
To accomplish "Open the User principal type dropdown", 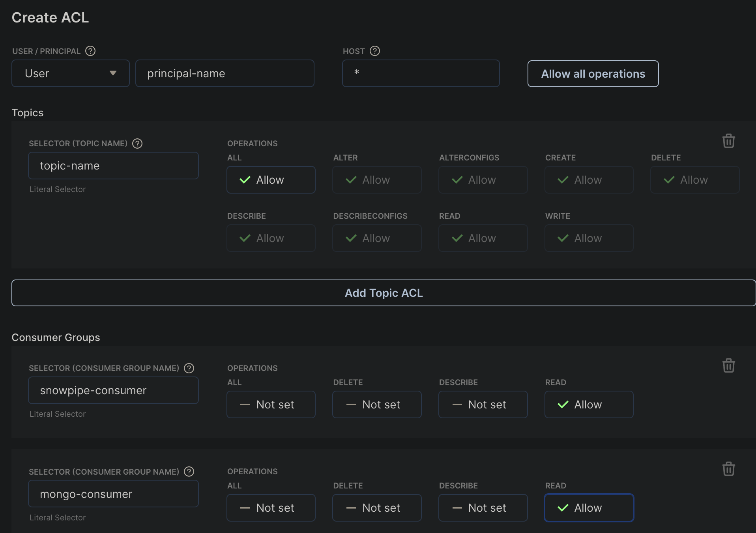I will [x=71, y=73].
